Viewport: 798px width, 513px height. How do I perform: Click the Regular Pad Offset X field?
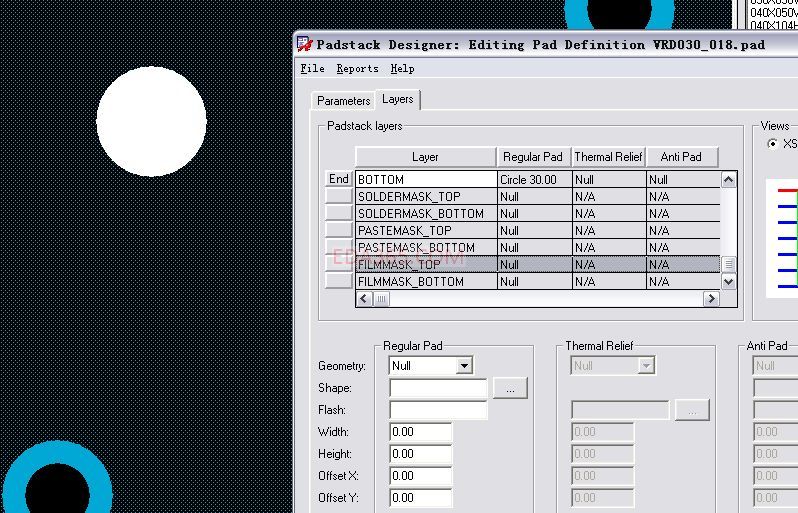(x=421, y=475)
